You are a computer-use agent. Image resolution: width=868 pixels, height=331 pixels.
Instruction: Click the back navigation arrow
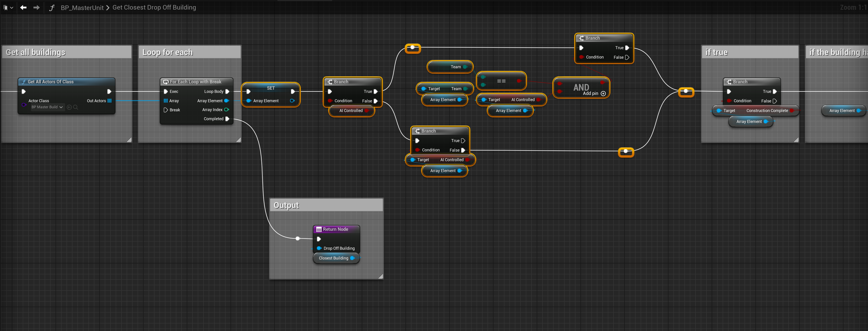coord(23,8)
